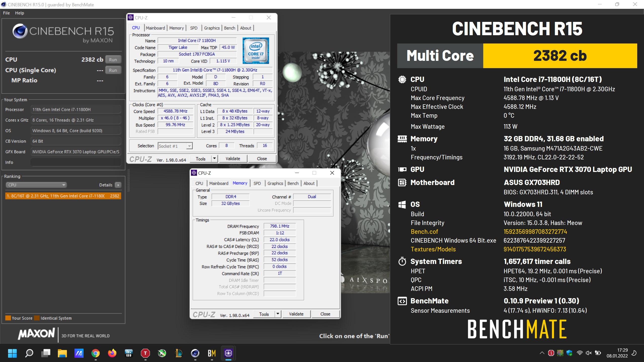Click the Core Speed 4588.78 MHz field

(175, 111)
